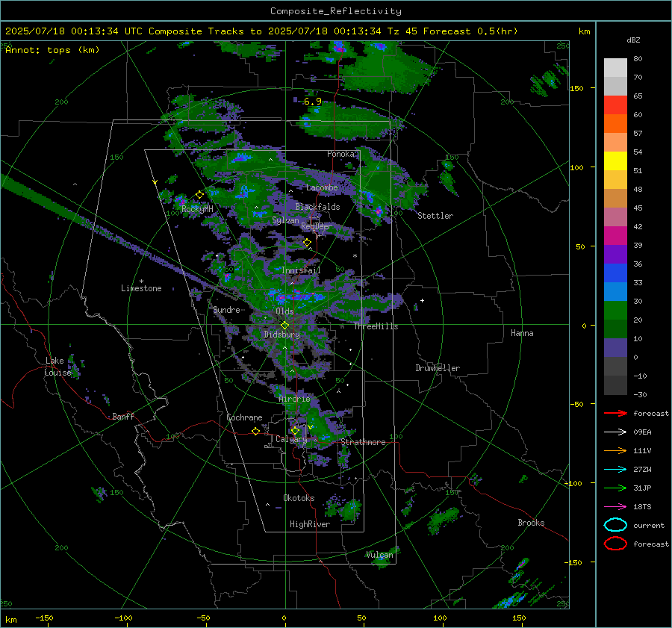Image resolution: width=672 pixels, height=628 pixels.
Task: Click the Vulcan label
Action: 379,555
